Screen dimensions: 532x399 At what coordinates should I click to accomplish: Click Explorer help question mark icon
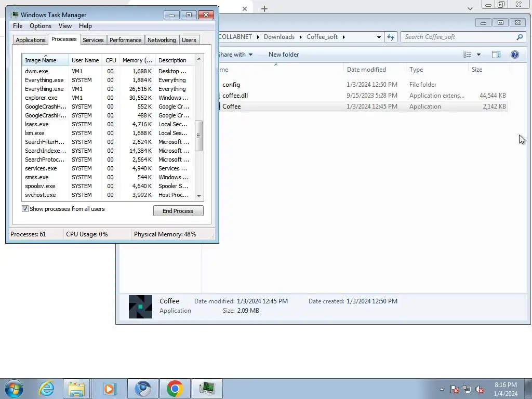click(515, 55)
